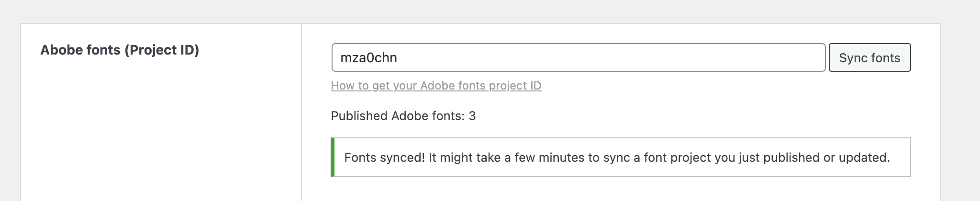Screen dimensions: 980x201
Task: Focus the Project ID text field
Action: click(578, 58)
